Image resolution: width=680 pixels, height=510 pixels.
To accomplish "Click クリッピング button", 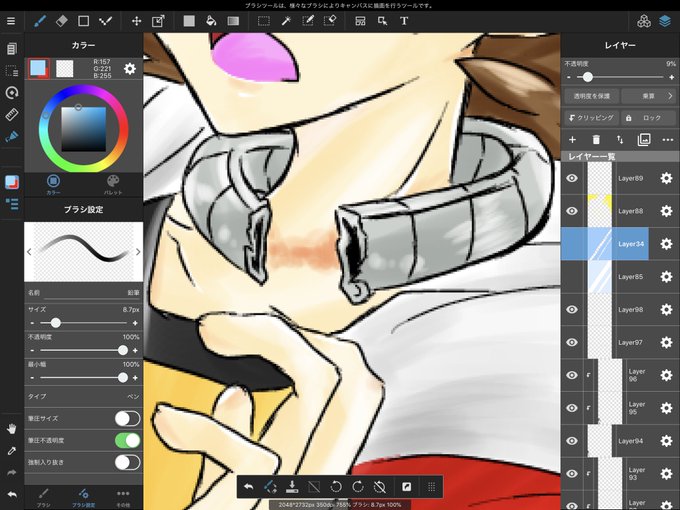I will (592, 118).
